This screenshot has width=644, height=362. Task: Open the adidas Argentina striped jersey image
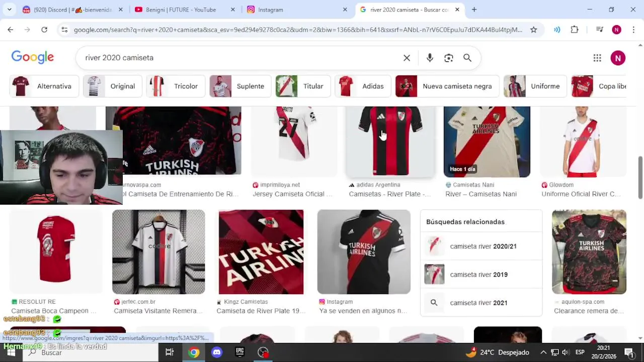[390, 141]
